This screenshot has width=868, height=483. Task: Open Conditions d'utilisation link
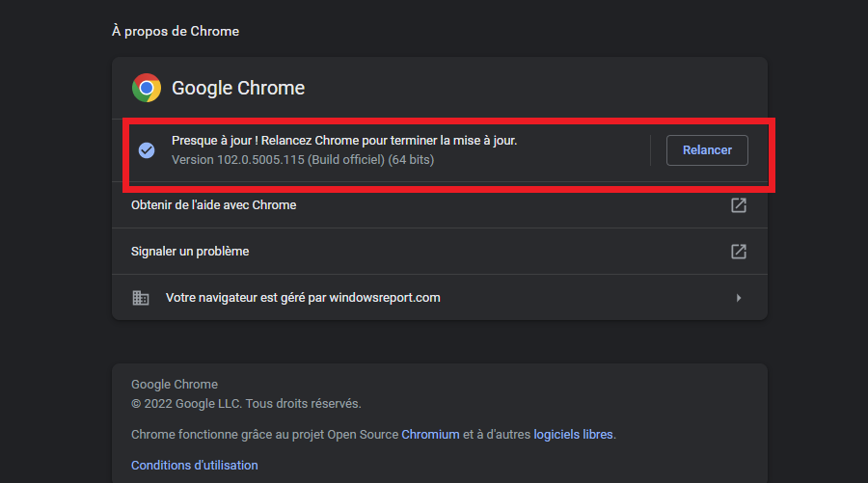coord(194,466)
